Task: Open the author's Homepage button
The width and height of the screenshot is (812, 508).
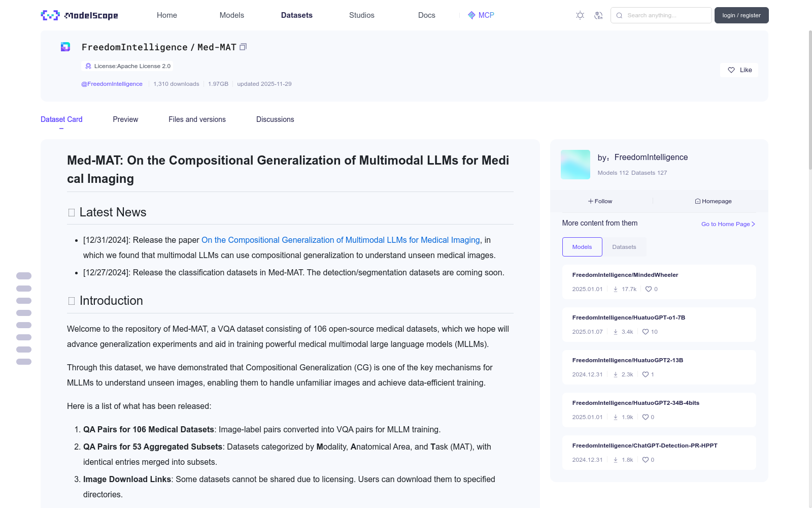Action: [x=713, y=201]
